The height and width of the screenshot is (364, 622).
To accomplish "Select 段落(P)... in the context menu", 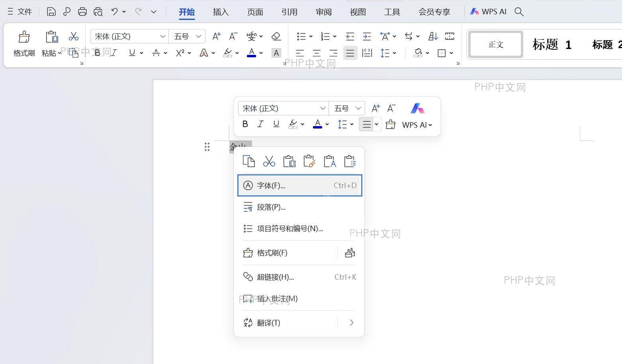I will (x=300, y=207).
